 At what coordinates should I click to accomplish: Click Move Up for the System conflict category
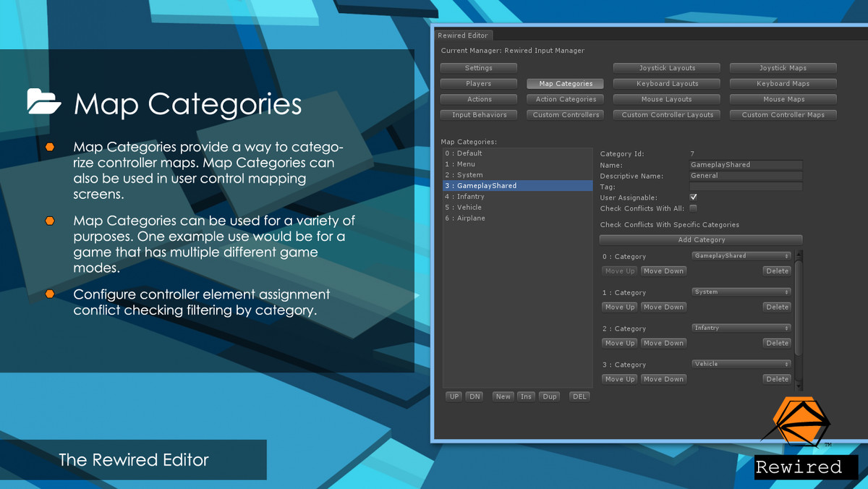click(x=620, y=307)
